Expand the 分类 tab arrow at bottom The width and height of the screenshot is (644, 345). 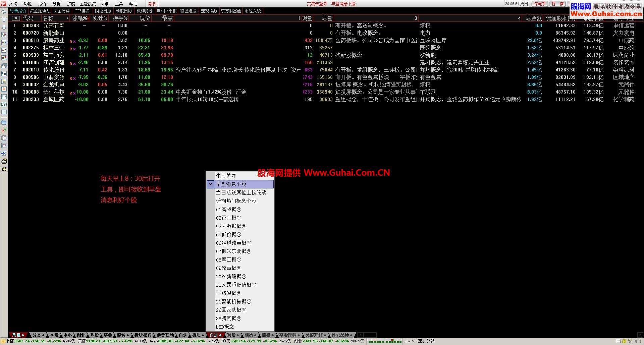tap(43, 335)
